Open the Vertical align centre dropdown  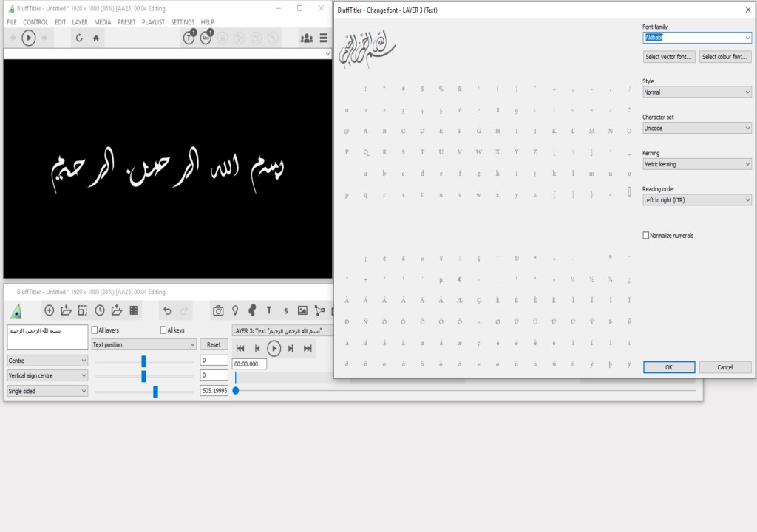pyautogui.click(x=47, y=375)
